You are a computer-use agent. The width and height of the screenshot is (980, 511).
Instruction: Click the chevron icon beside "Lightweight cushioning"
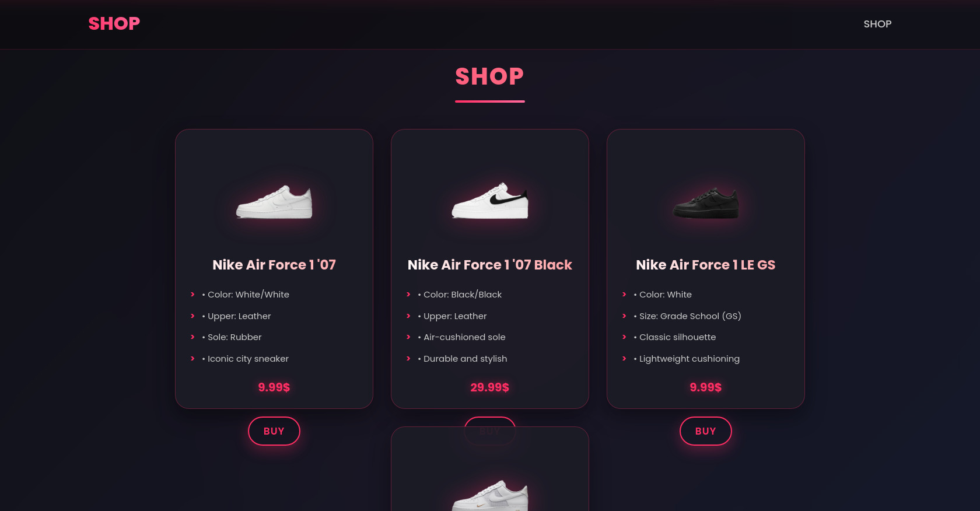click(624, 359)
